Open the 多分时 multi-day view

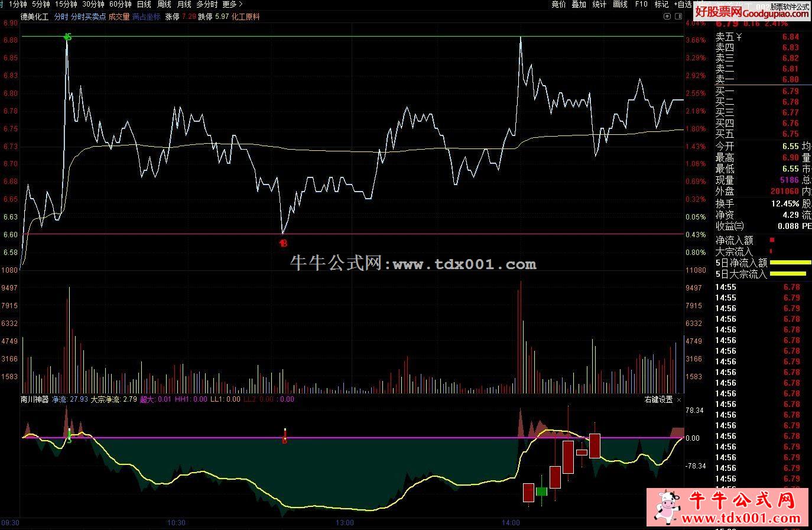[207, 4]
